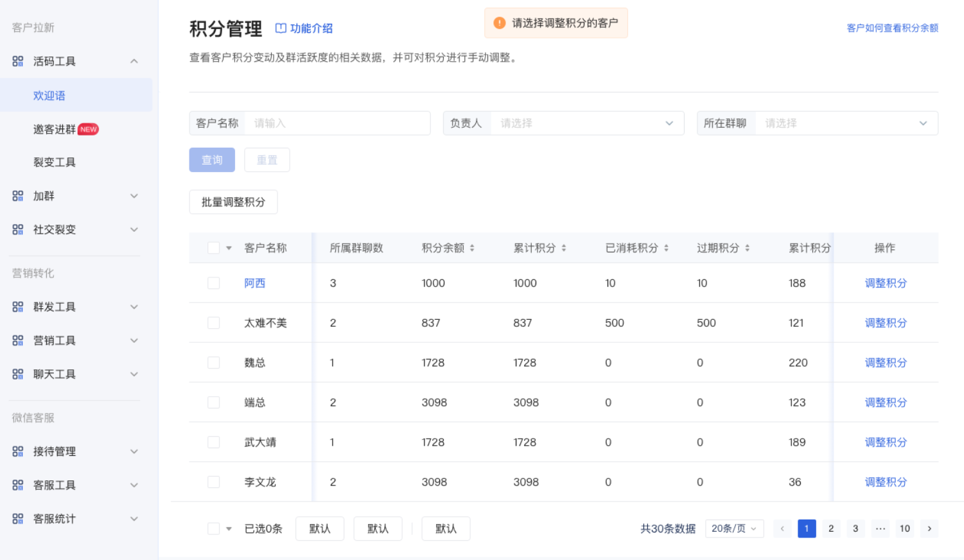Sort by 过期积分 column arrows
The height and width of the screenshot is (560, 964).
(747, 248)
